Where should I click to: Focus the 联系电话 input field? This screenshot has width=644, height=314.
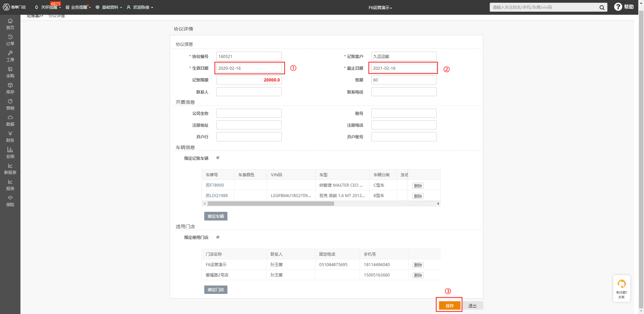pos(404,92)
